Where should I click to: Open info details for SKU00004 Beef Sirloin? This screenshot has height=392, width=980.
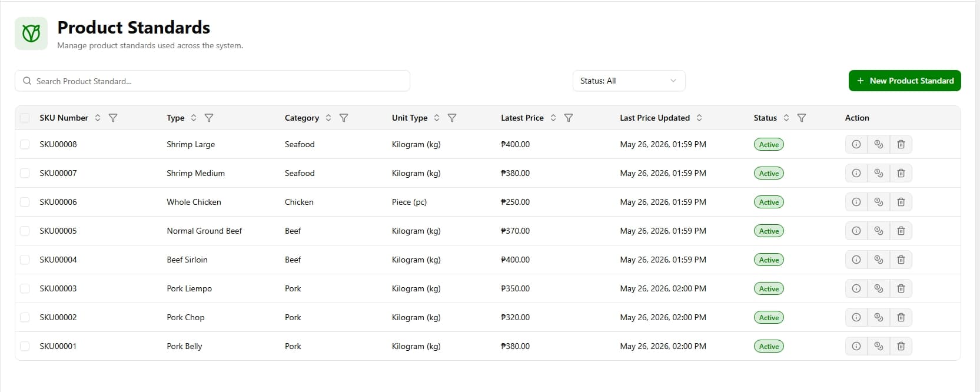(856, 260)
